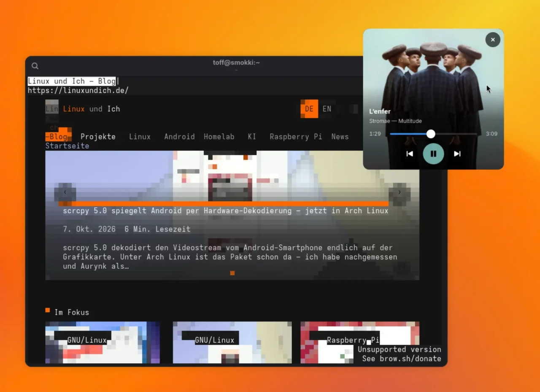Skip to the next track
This screenshot has height=392, width=540.
[x=457, y=154]
